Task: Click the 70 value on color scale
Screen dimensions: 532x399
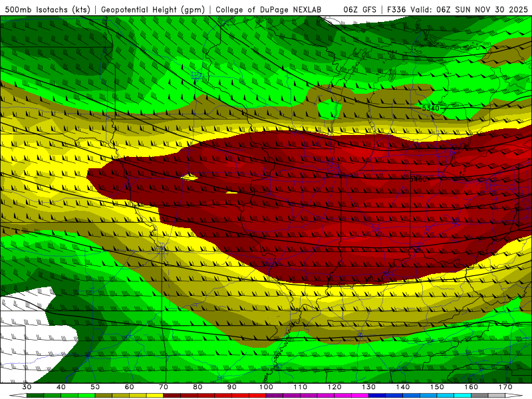Action: [x=164, y=387]
